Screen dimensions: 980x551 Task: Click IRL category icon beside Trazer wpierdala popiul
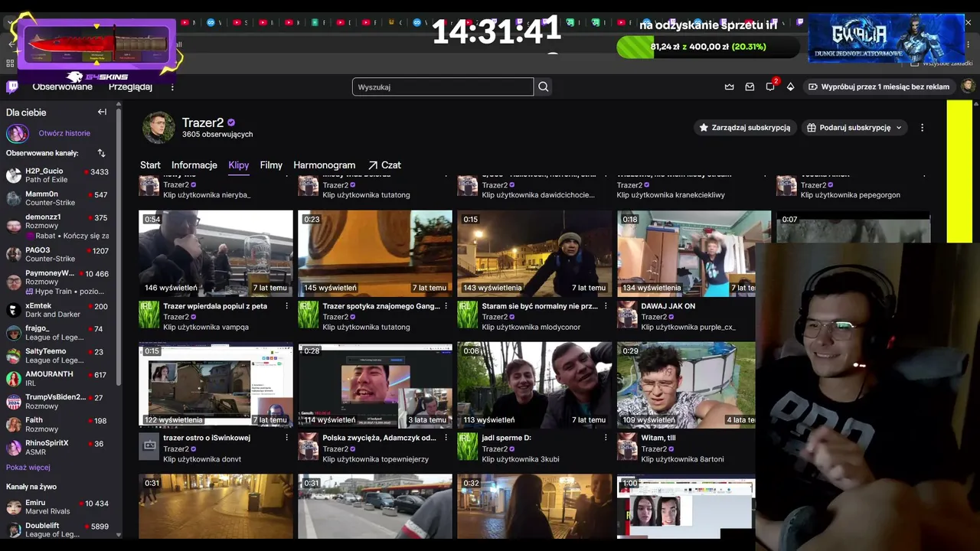pos(149,315)
